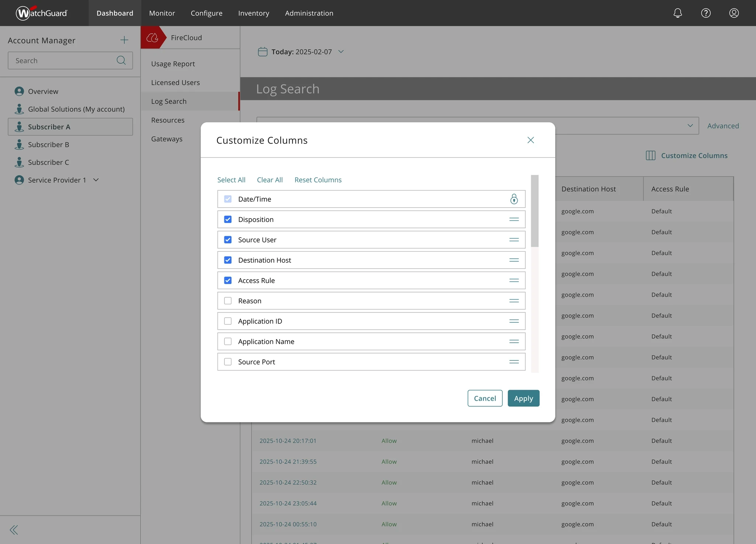This screenshot has height=544, width=756.
Task: Uncheck the Access Rule checkbox
Action: pos(228,280)
